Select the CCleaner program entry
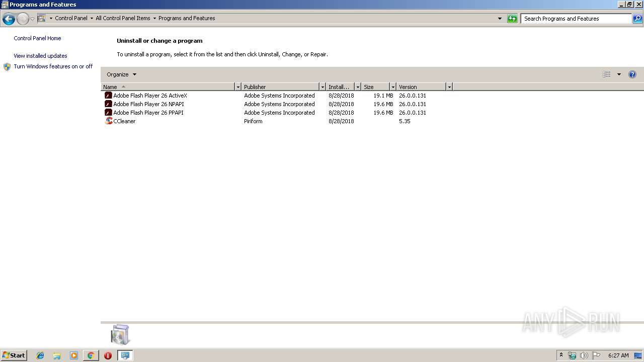Viewport: 644px width, 362px height. [x=124, y=121]
